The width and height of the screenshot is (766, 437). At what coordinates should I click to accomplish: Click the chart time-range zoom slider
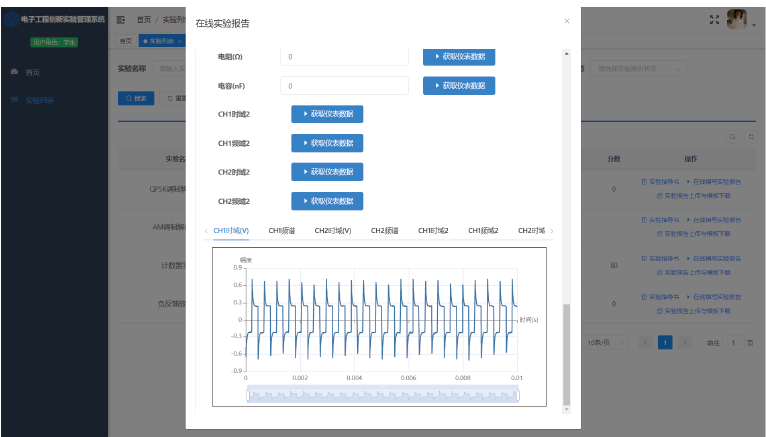[x=383, y=395]
